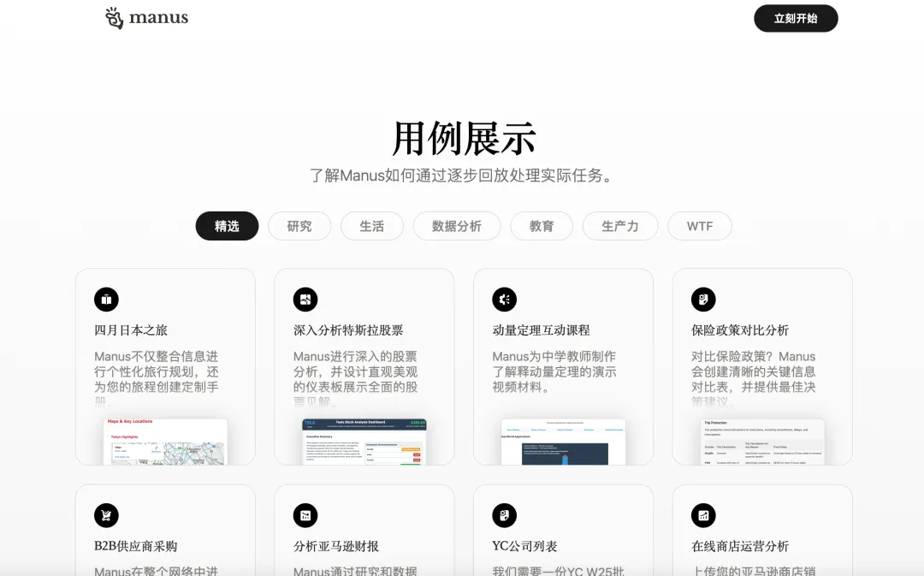The height and width of the screenshot is (576, 924).
Task: Open the 动量定理互动课程 title
Action: 541,330
